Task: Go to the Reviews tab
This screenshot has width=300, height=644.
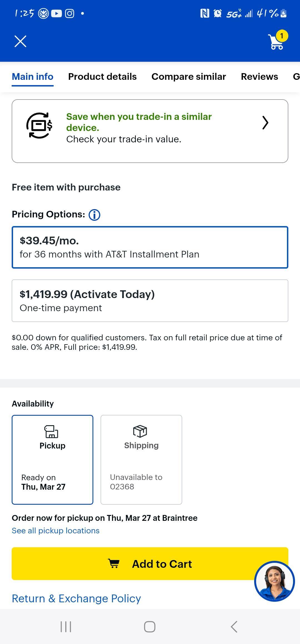Action: (259, 76)
